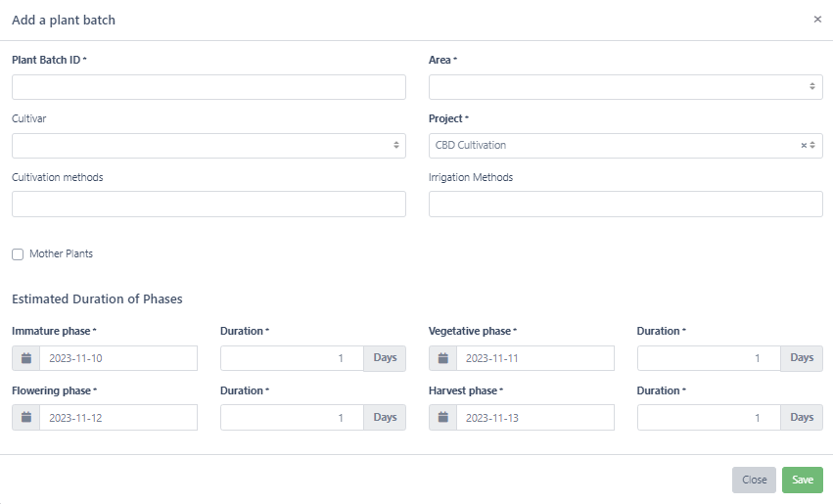Click calendar icon beside Harvest phase date
The image size is (833, 504).
[443, 418]
